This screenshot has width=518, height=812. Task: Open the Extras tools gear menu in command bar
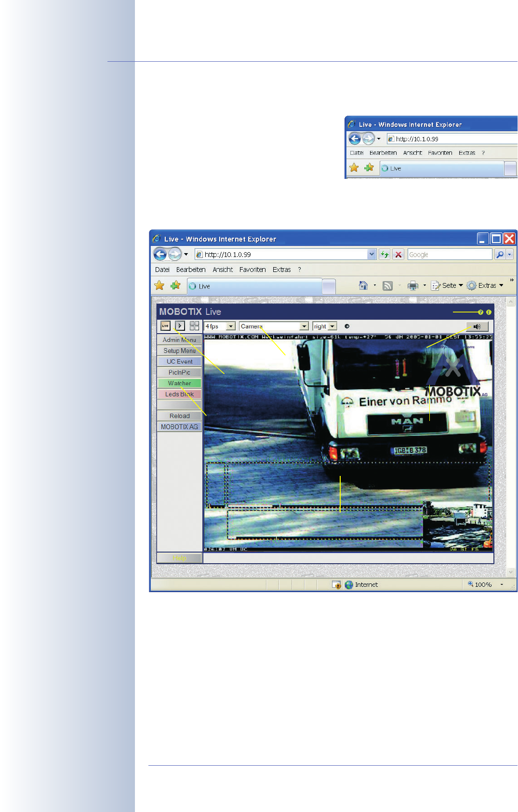tap(485, 285)
